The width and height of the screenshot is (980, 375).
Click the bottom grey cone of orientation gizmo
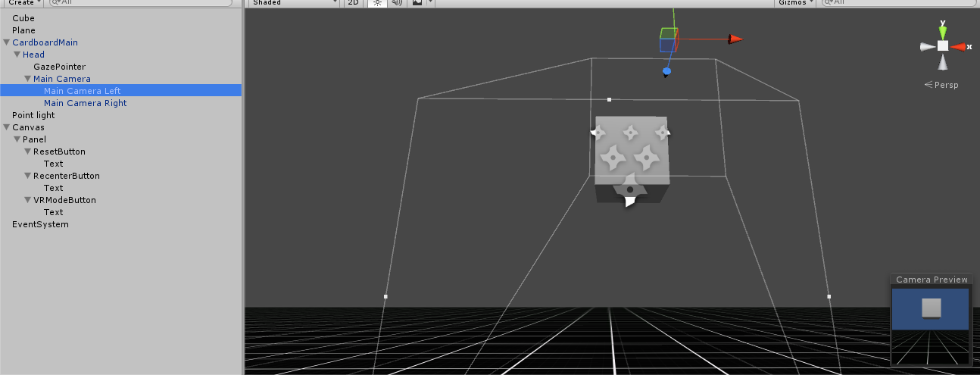(x=942, y=61)
